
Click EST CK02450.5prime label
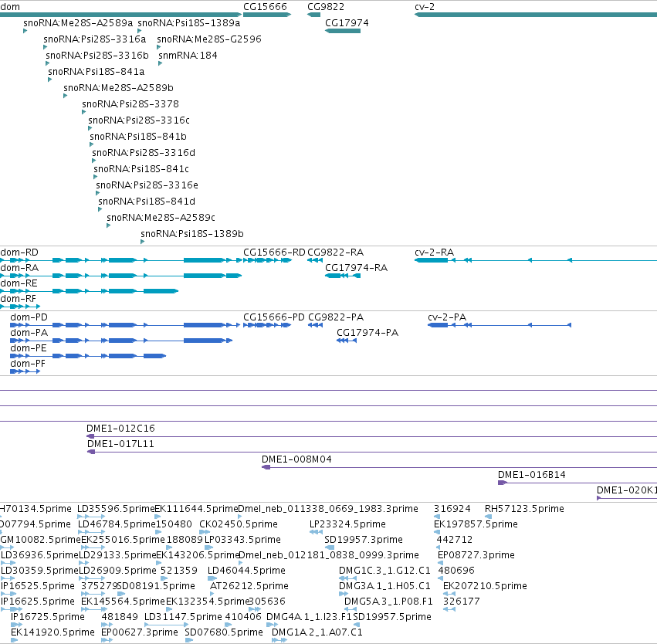coord(239,524)
